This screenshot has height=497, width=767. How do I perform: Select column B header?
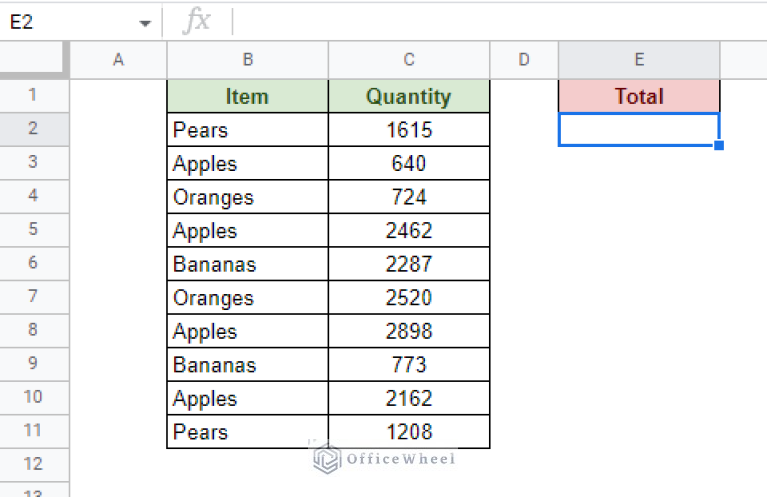click(x=247, y=60)
